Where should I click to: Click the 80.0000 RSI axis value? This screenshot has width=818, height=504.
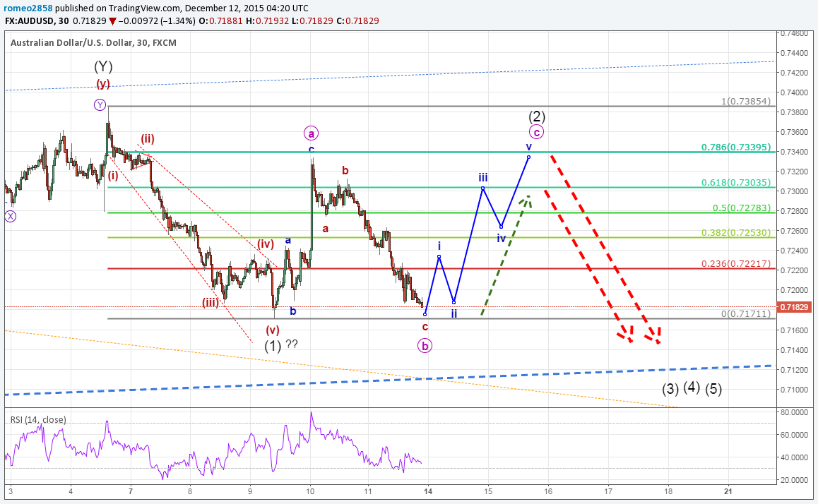click(794, 412)
